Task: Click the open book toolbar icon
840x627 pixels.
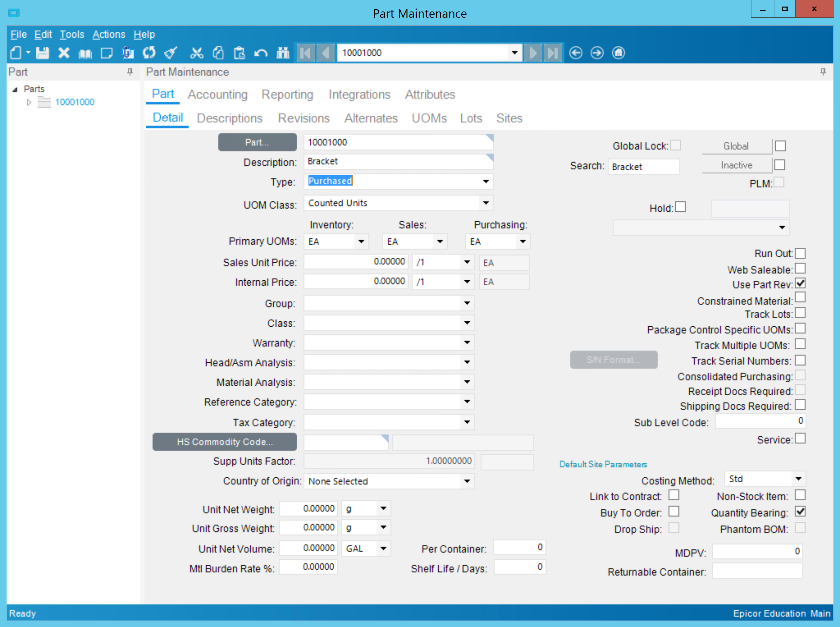Action: 85,53
